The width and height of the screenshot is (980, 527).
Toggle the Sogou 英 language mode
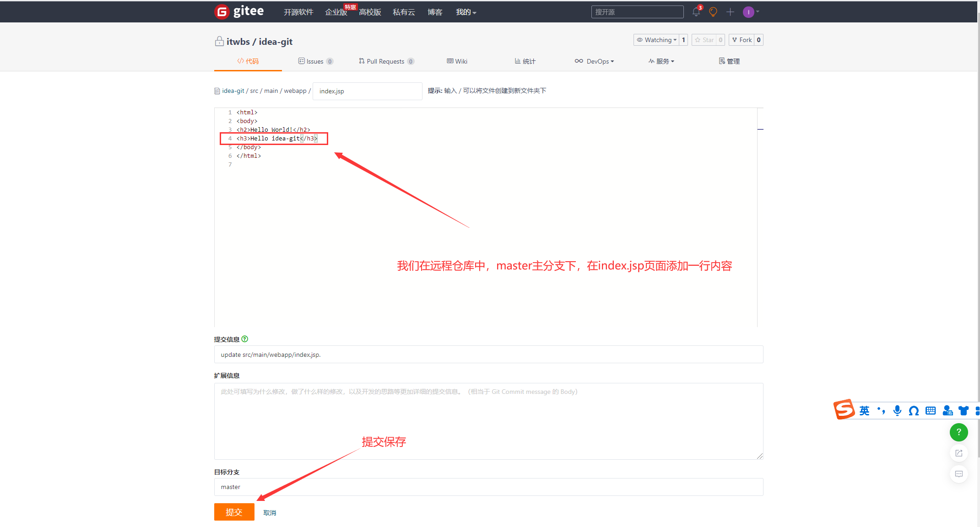point(864,410)
